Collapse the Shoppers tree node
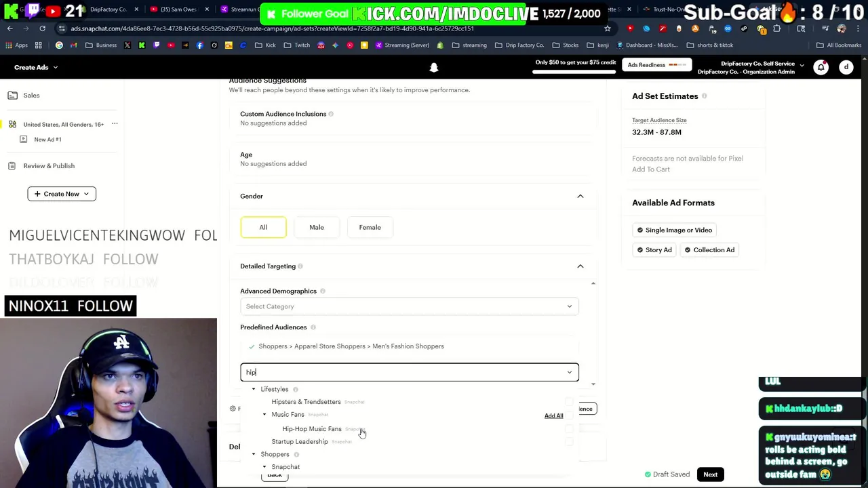This screenshot has height=488, width=868. point(254,455)
